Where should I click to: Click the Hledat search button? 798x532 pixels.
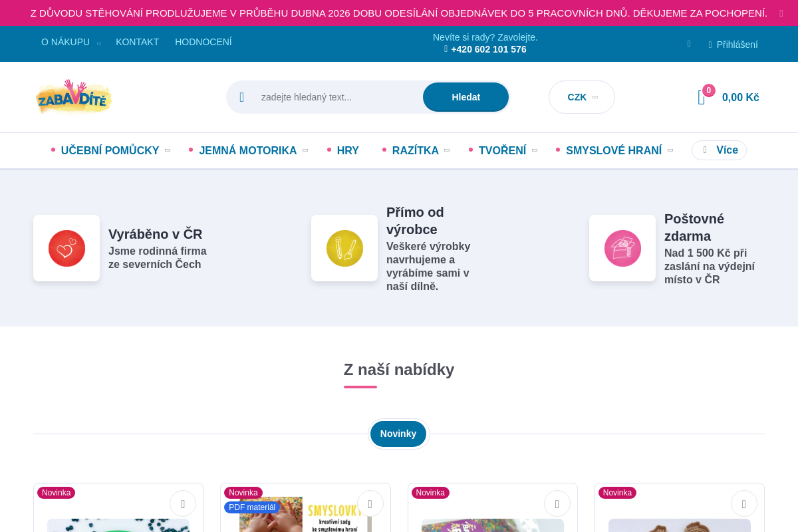465,97
